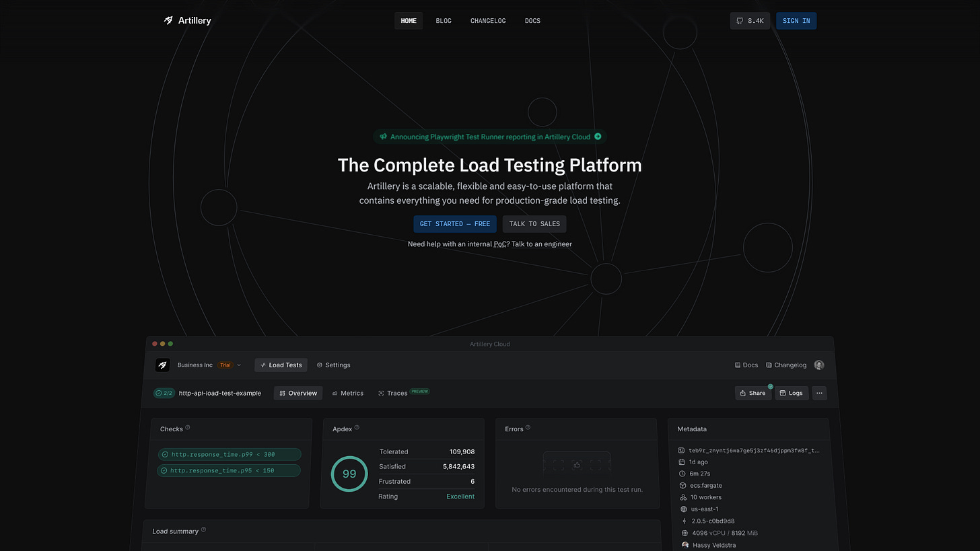Viewport: 980px width, 551px height.
Task: Click the 2/2 checks status badge
Action: coord(164,393)
